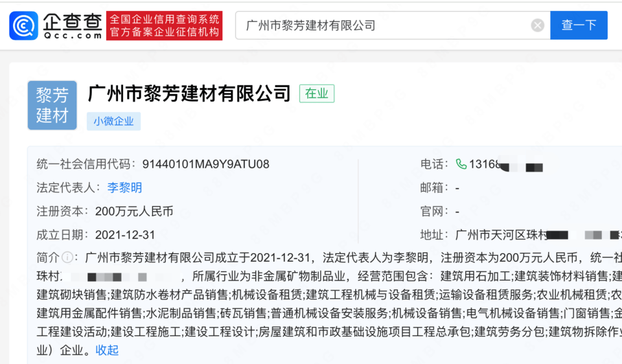
Task: Click the Qcc blue circular logo icon
Action: tap(24, 25)
